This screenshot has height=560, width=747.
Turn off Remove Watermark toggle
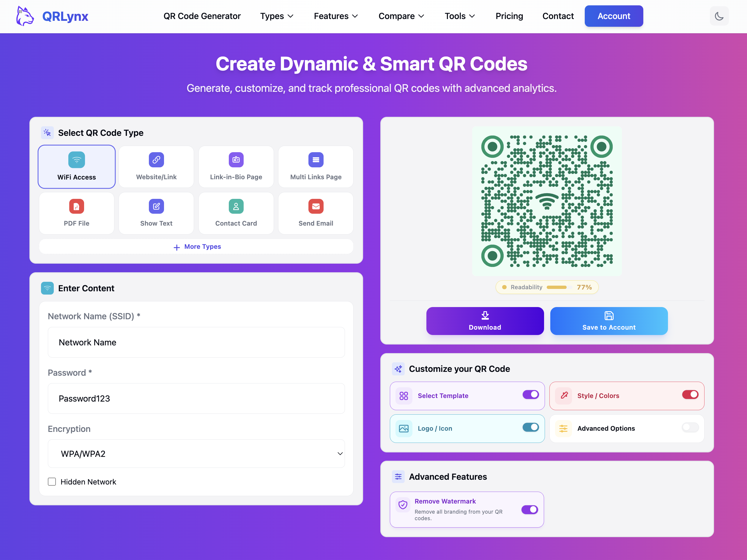[529, 509]
